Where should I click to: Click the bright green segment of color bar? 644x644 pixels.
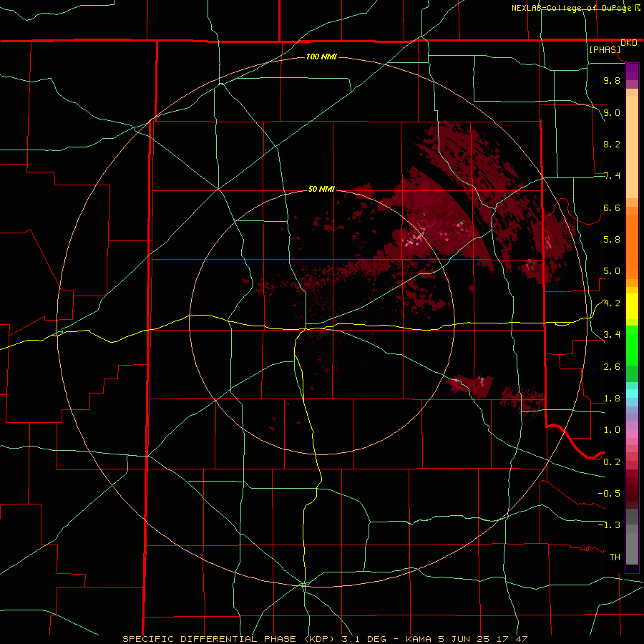click(x=632, y=345)
